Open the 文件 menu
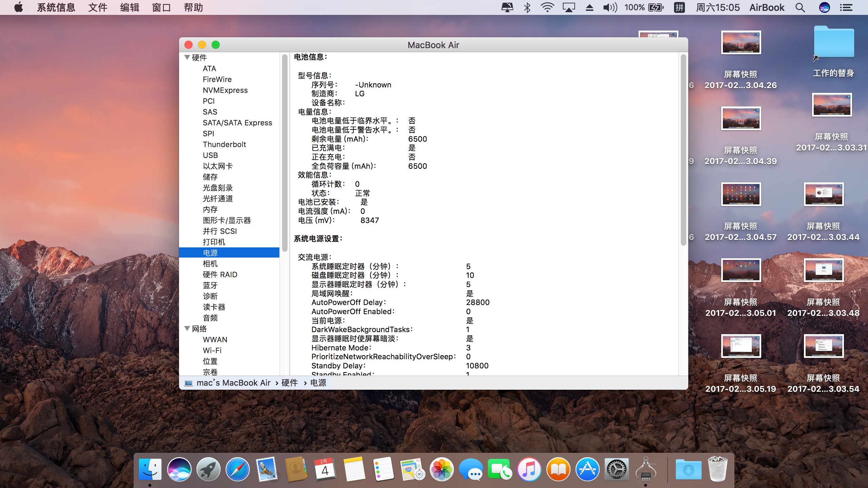Image resolution: width=868 pixels, height=488 pixels. [97, 7]
